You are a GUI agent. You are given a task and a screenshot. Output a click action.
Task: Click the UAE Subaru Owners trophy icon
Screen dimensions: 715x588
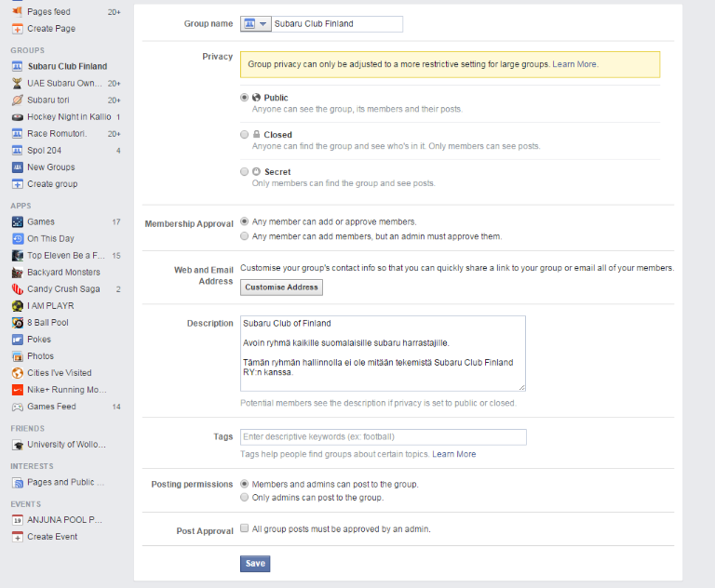(18, 84)
